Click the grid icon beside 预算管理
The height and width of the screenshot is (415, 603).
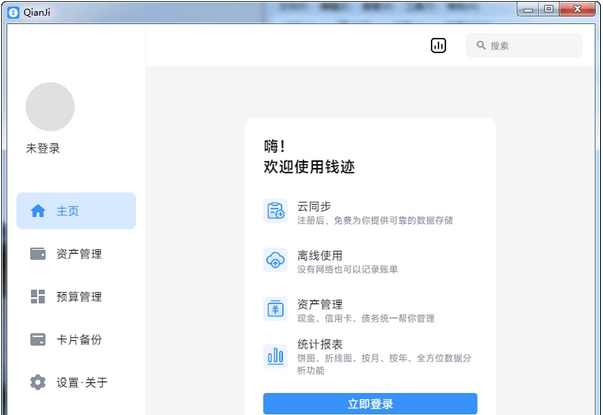pos(38,297)
